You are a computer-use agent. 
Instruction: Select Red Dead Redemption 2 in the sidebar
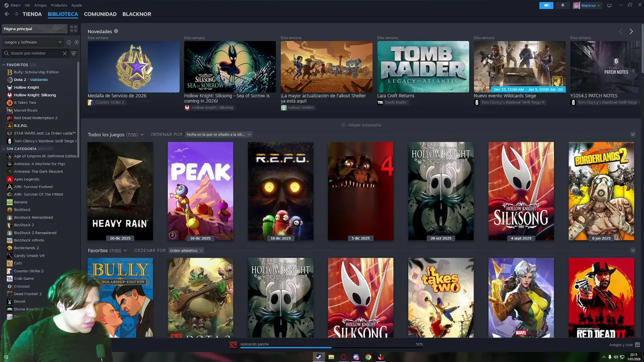[x=35, y=118]
